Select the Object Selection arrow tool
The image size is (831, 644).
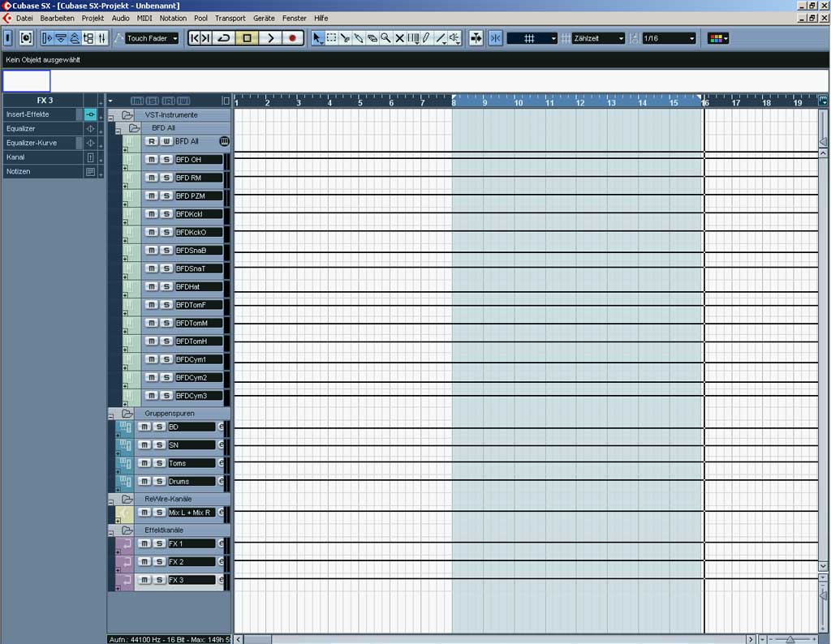click(x=317, y=38)
